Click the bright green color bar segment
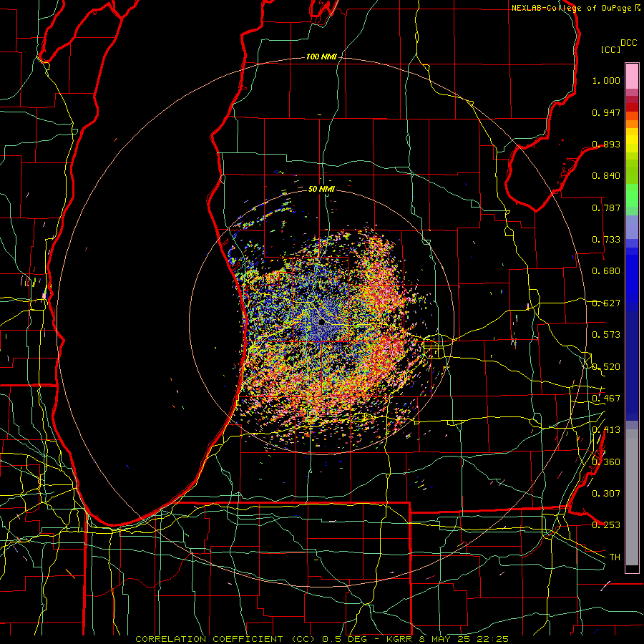The height and width of the screenshot is (644, 644). (632, 195)
